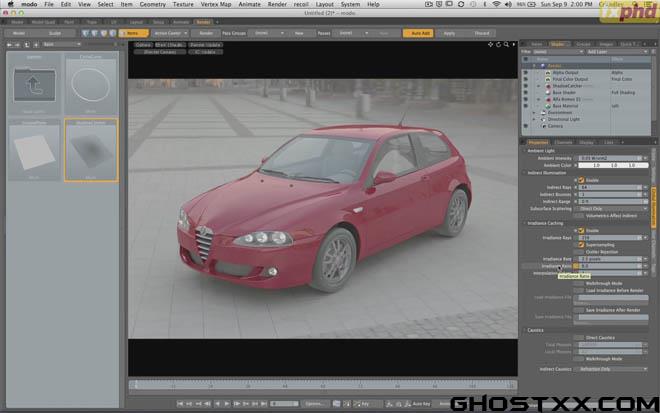
Task: Click the ShadowCatcher material group icon
Action: 548,86
